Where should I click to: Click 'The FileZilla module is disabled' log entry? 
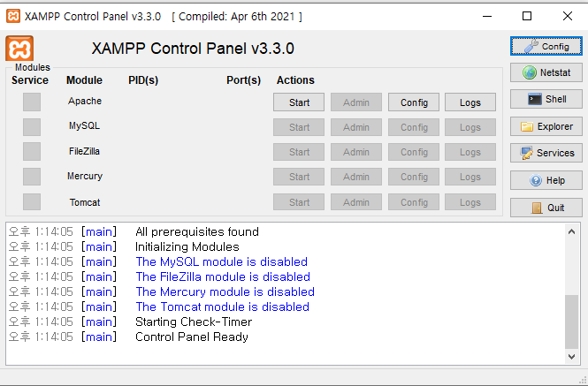coord(223,277)
